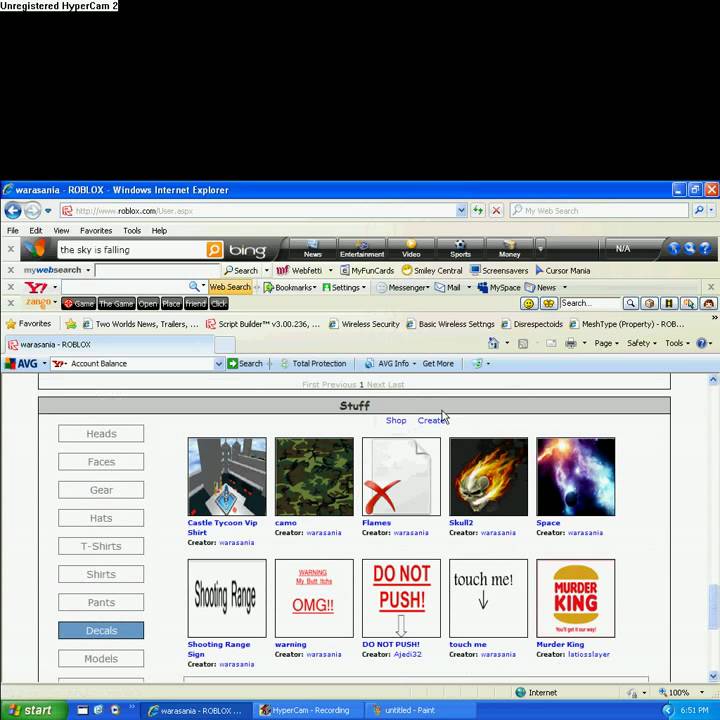720x720 pixels.
Task: Click in the Bing toolbar search field
Action: tap(132, 250)
